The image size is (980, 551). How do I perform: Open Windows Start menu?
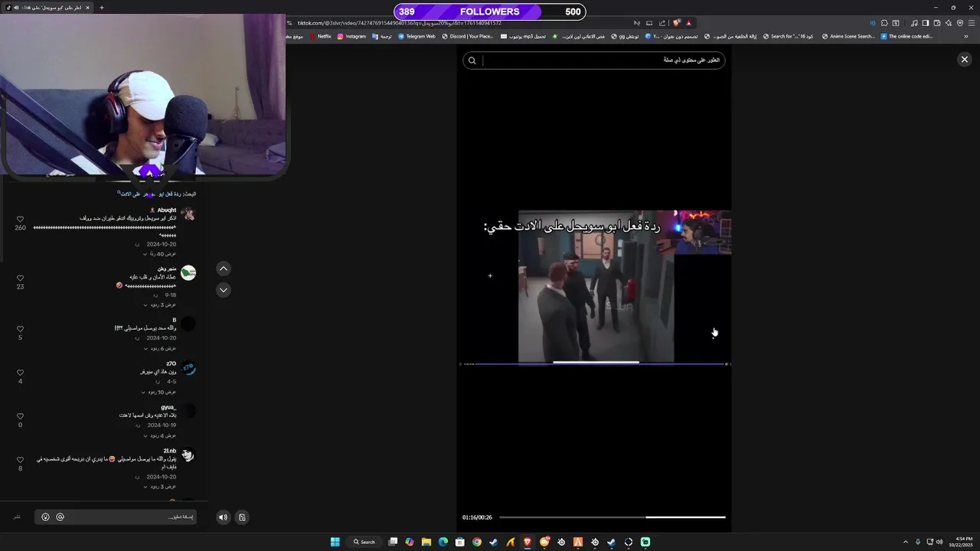pyautogui.click(x=335, y=542)
